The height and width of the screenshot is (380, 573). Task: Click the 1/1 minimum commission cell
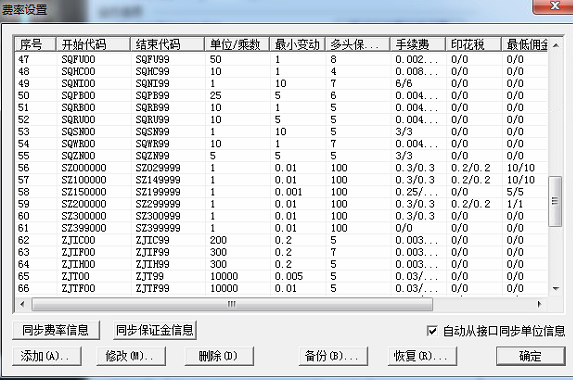515,204
